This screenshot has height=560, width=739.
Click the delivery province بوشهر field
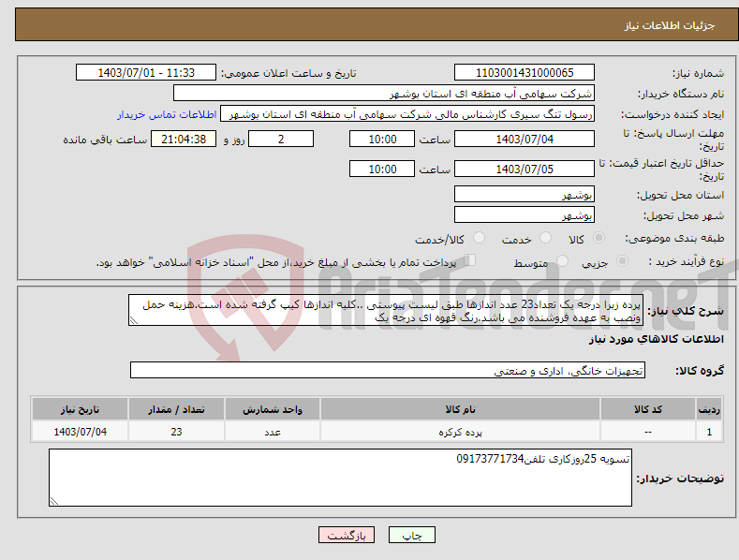coord(525,194)
